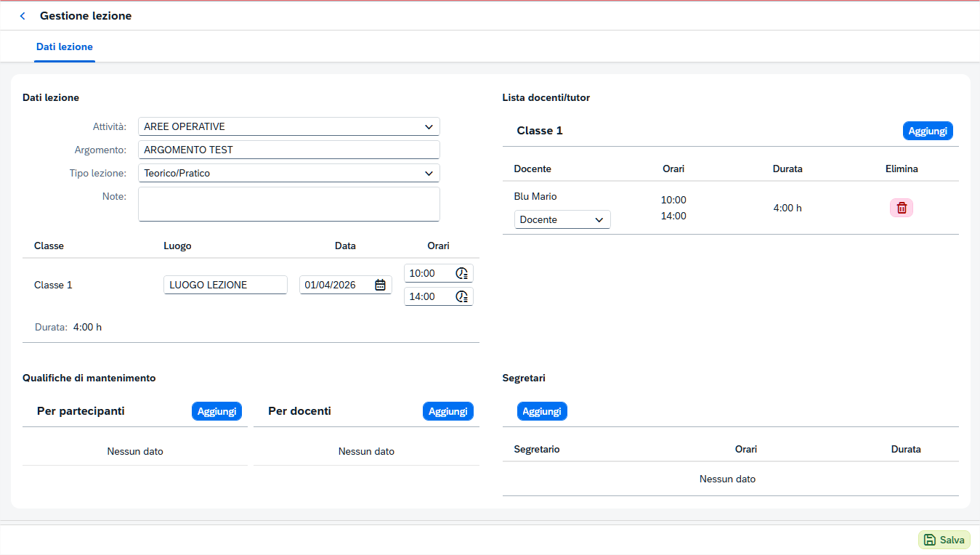Open the time picker for the 10:00 start time
Viewport: 980px width, 555px height.
pyautogui.click(x=462, y=273)
